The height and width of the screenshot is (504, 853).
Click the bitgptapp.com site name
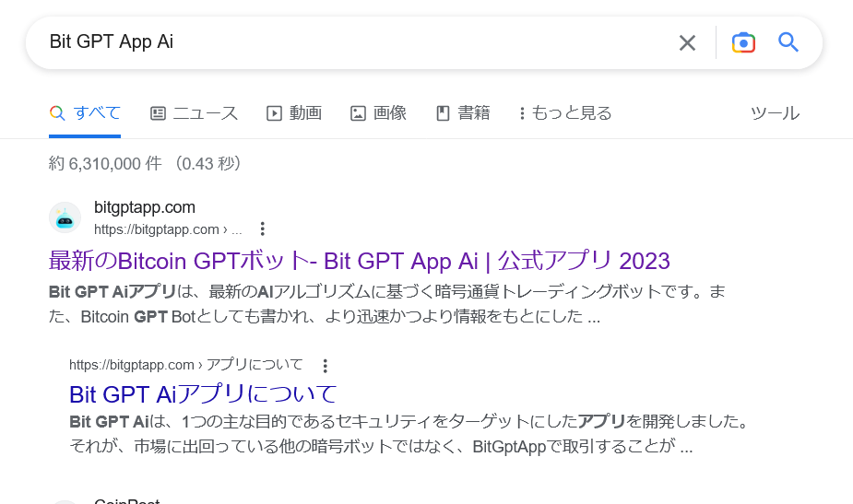(x=145, y=207)
